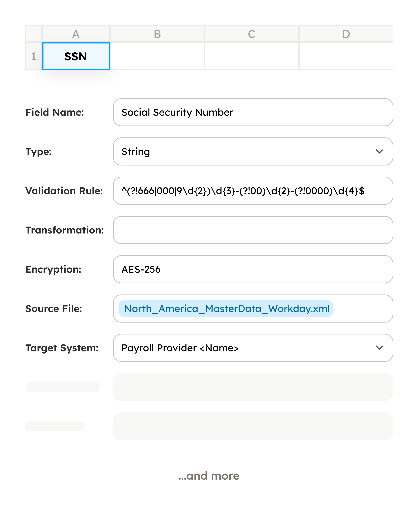Click column D header
The height and width of the screenshot is (508, 420).
(346, 34)
